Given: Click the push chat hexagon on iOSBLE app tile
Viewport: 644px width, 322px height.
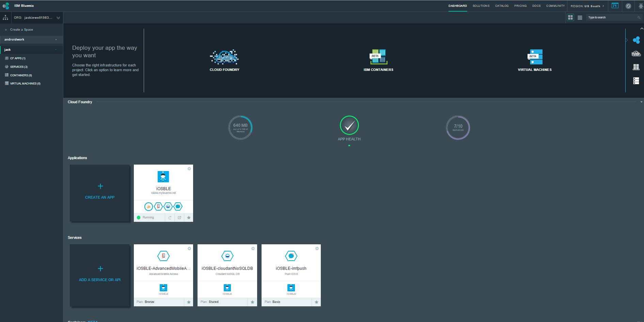Looking at the screenshot, I should 178,206.
